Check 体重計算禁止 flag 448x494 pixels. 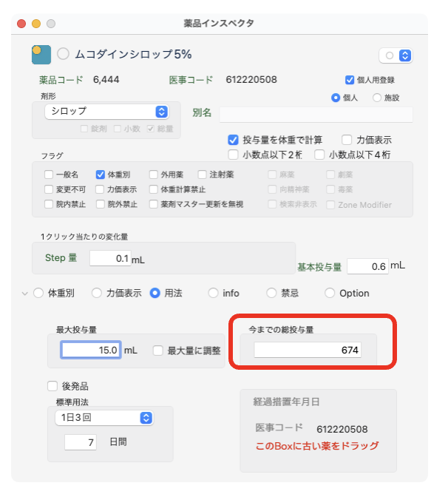154,189
